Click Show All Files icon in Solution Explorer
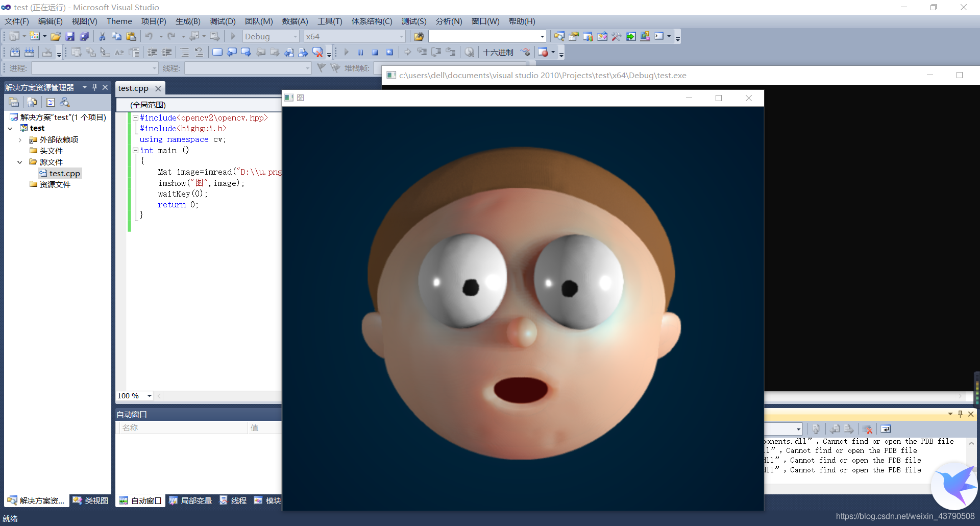The width and height of the screenshot is (980, 526). click(x=32, y=102)
